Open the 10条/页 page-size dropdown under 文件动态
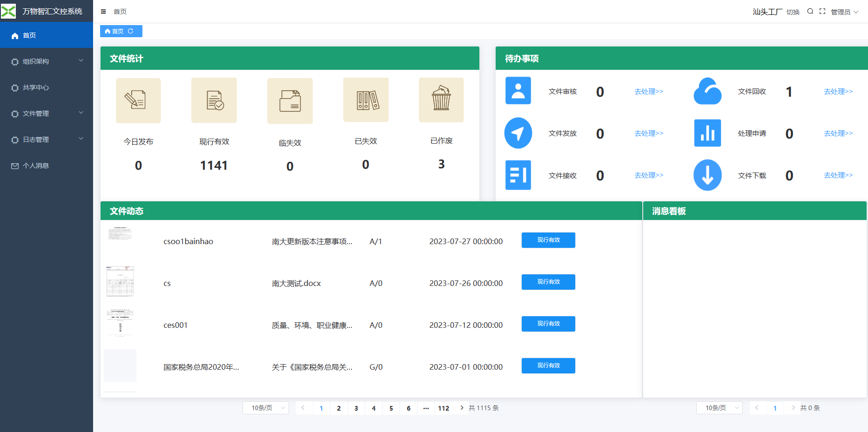Screen dimensions: 868x432 (x=265, y=408)
